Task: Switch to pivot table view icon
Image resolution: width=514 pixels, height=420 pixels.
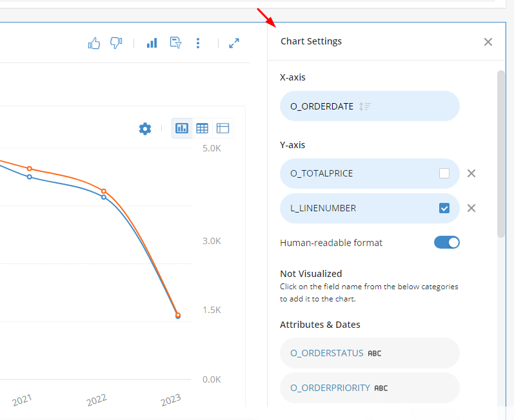Action: [x=222, y=128]
